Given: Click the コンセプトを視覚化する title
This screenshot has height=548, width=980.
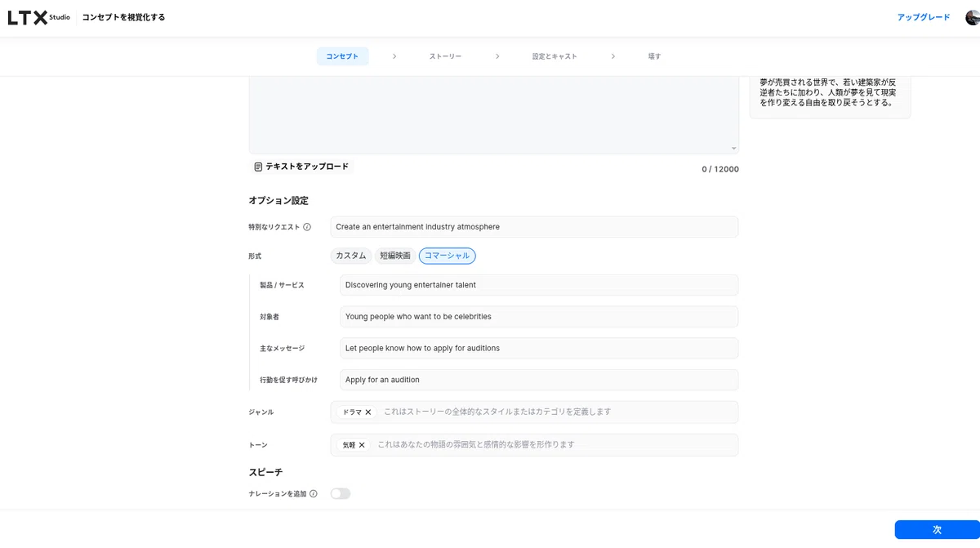Looking at the screenshot, I should pos(123,17).
